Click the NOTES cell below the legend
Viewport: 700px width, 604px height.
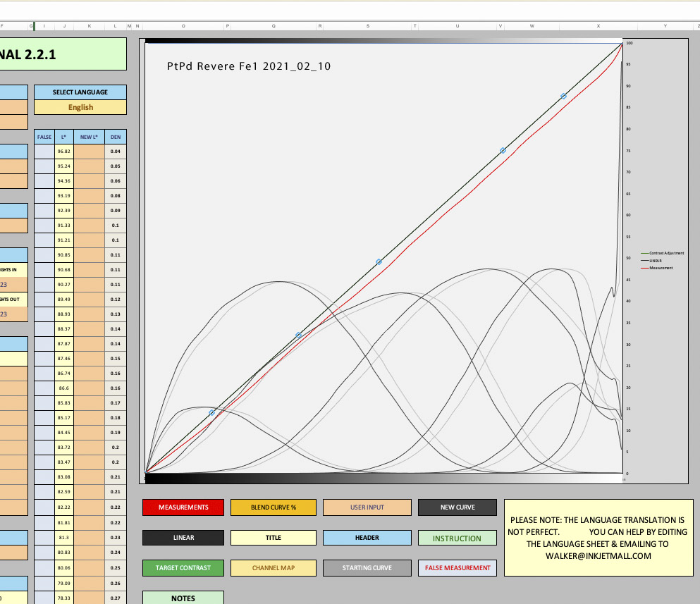tap(183, 598)
